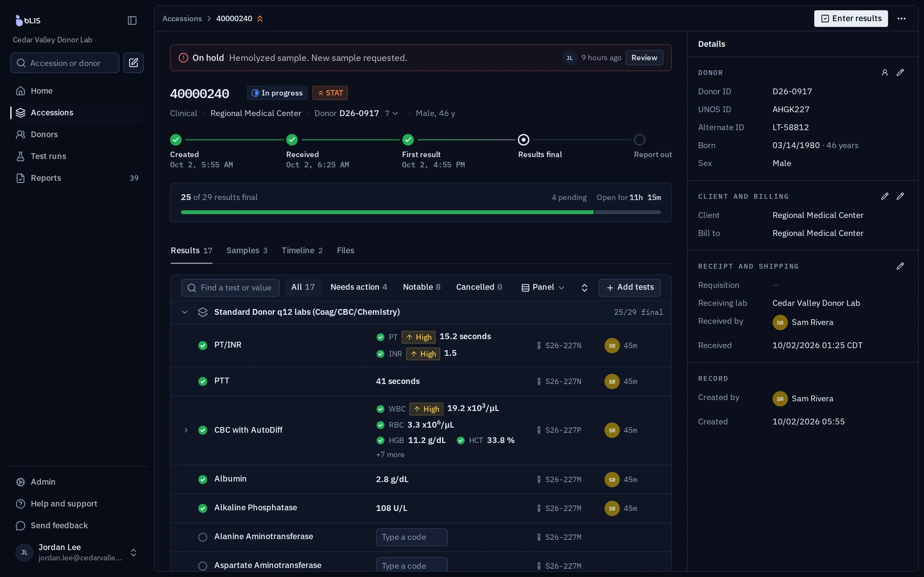Open the Panel grouping dropdown
The image size is (924, 577).
click(x=542, y=287)
